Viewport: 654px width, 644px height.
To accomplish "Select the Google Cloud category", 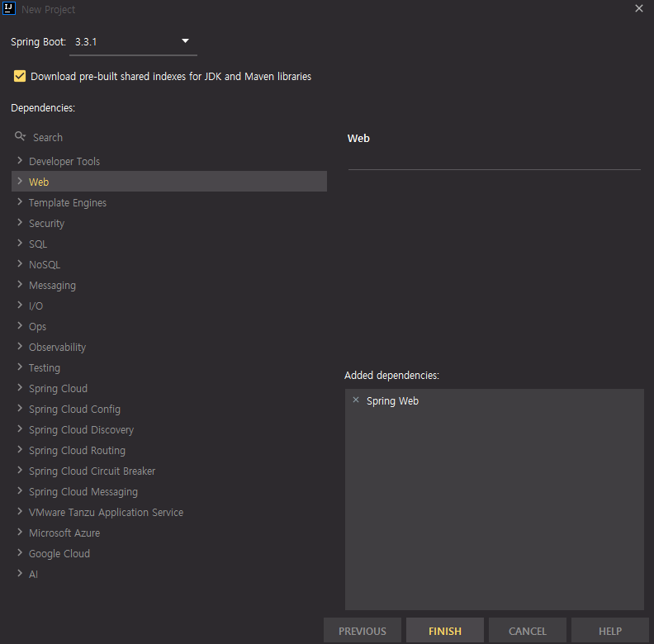I will 59,553.
